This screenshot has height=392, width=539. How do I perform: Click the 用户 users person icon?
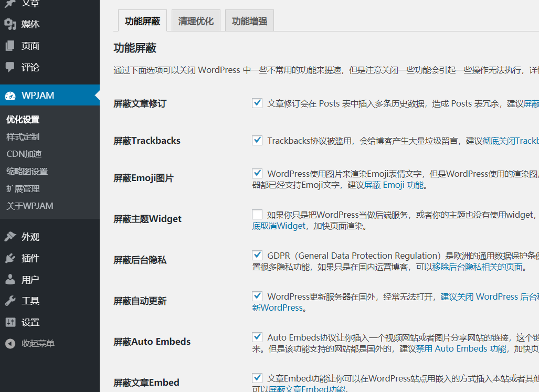(x=10, y=279)
